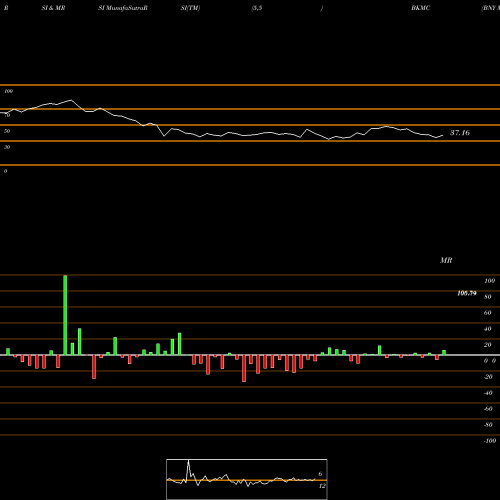Image resolution: width=500 pixels, height=500 pixels.
Task: Click the RSI axis label 30
Action: pos(7,147)
